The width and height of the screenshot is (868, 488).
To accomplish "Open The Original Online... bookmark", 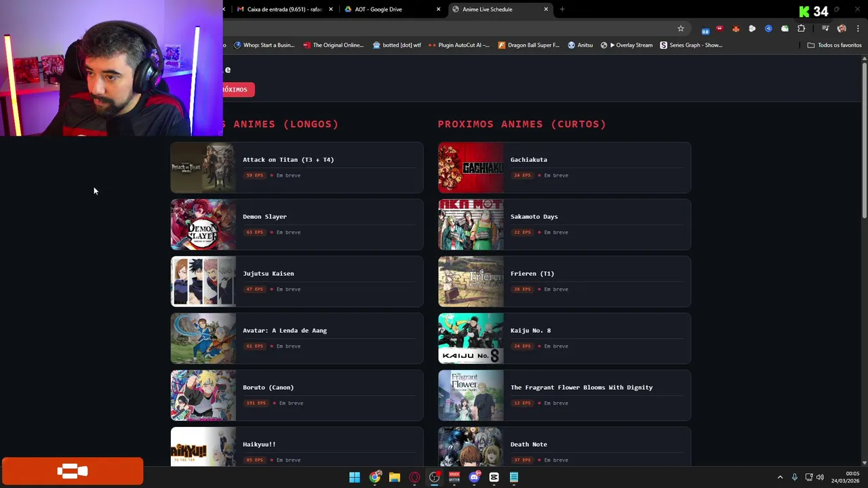I will click(334, 45).
